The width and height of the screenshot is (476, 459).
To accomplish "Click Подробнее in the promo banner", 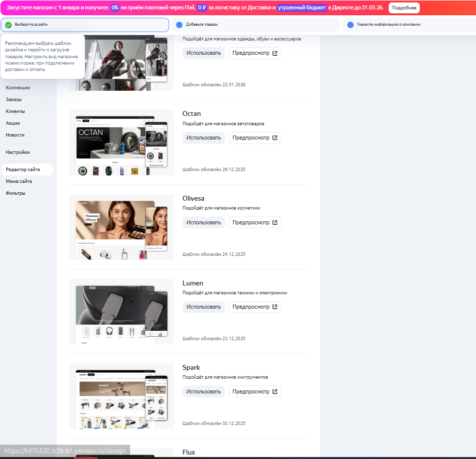I will point(404,8).
